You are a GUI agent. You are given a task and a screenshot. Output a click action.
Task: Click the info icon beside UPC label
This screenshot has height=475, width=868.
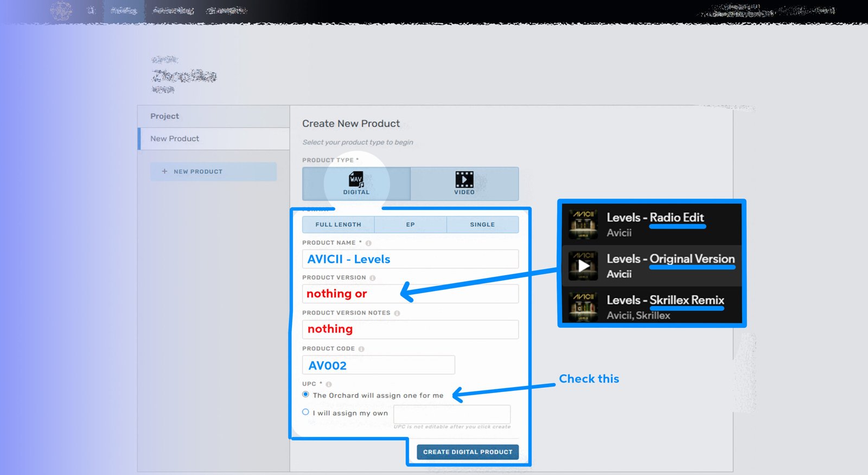tap(329, 384)
